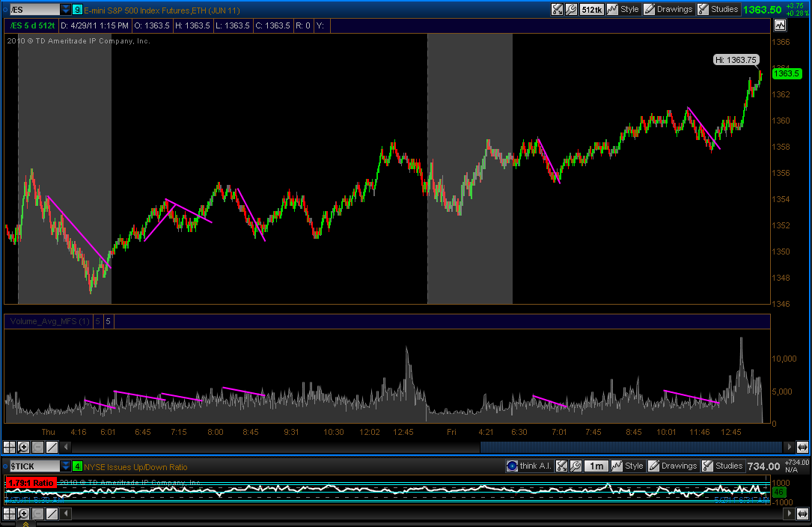Open chart settings wrench on $TICK chart

(x=576, y=466)
